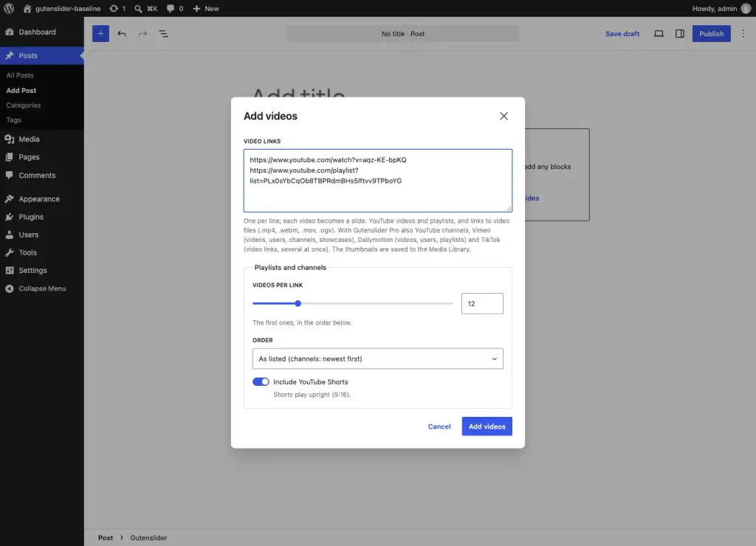Screen dimensions: 756x546
Task: Click the Dashboard sidebar icon
Action: pos(9,32)
